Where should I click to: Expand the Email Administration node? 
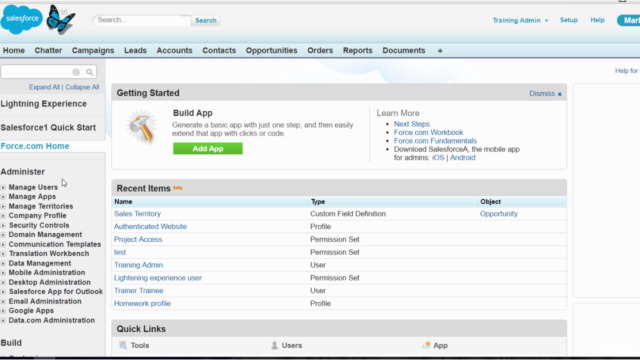[x=3, y=302]
